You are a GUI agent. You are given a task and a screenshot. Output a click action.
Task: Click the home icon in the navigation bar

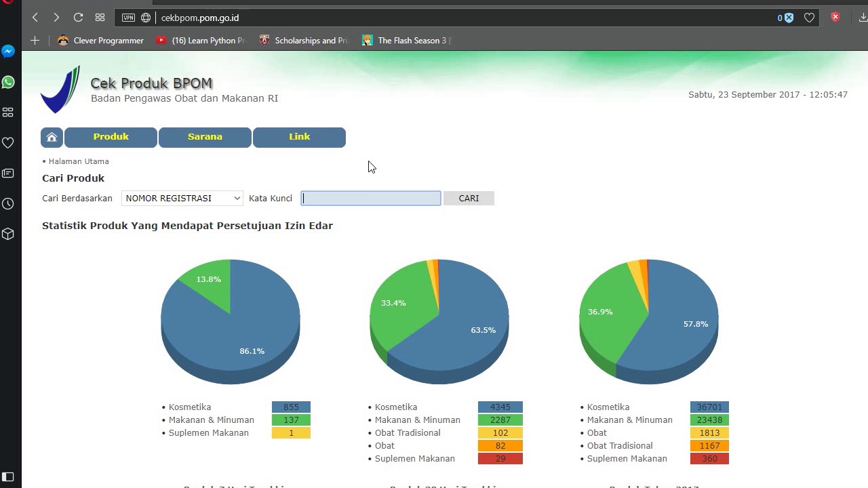coord(52,137)
